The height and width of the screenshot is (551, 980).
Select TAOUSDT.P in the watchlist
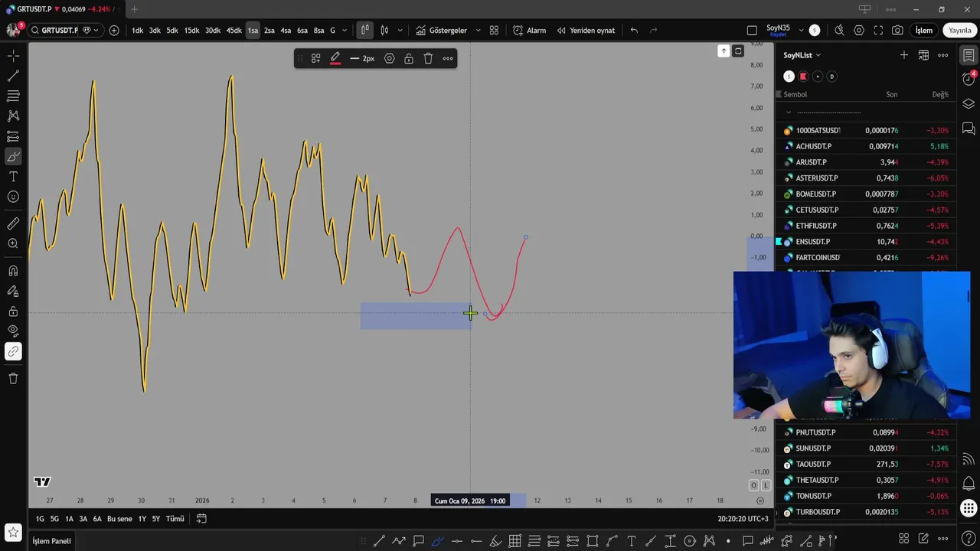[x=866, y=465]
